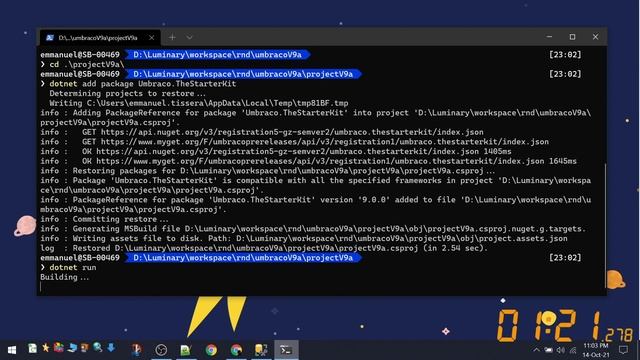
Task: Click the 'Committing restore...' info line
Action: 104,219
